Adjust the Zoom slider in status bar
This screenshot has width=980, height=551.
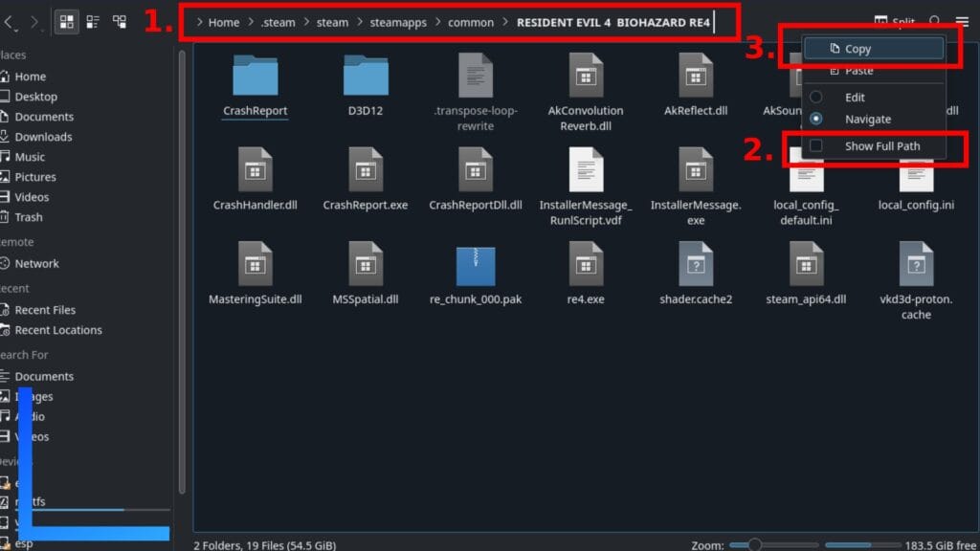click(x=755, y=544)
